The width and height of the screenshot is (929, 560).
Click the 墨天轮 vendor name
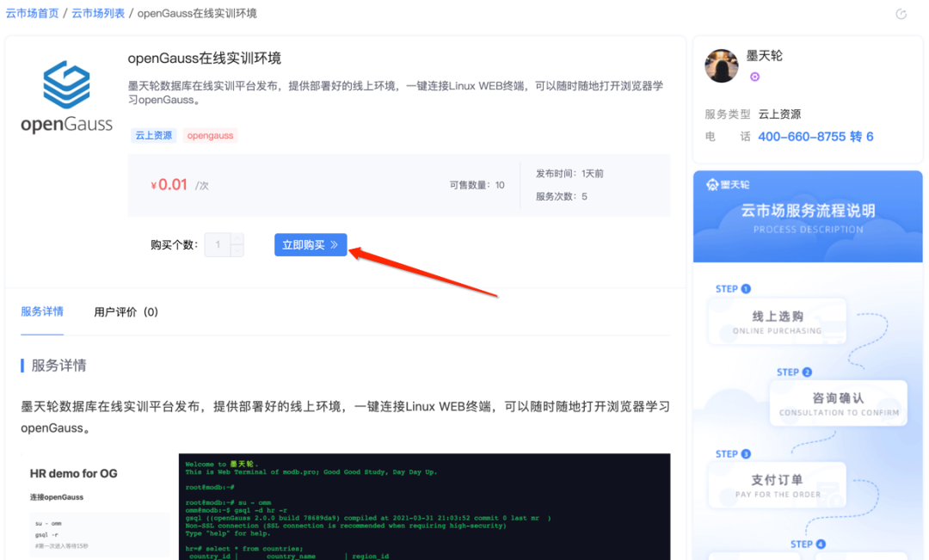pyautogui.click(x=765, y=56)
